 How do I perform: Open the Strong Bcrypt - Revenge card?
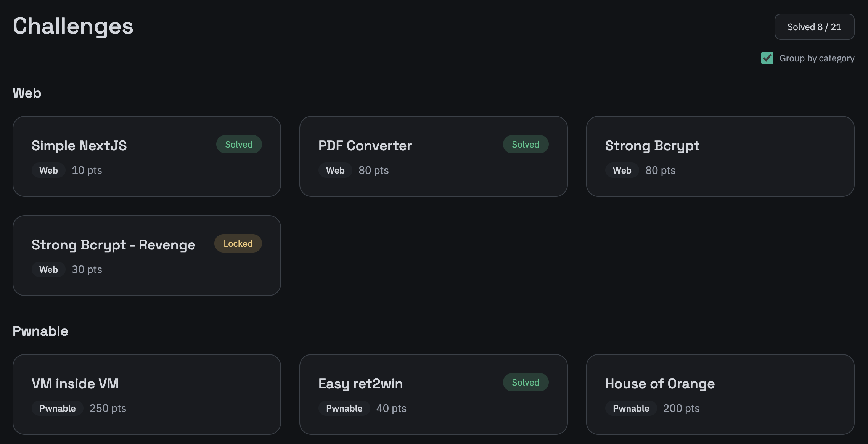click(x=146, y=256)
